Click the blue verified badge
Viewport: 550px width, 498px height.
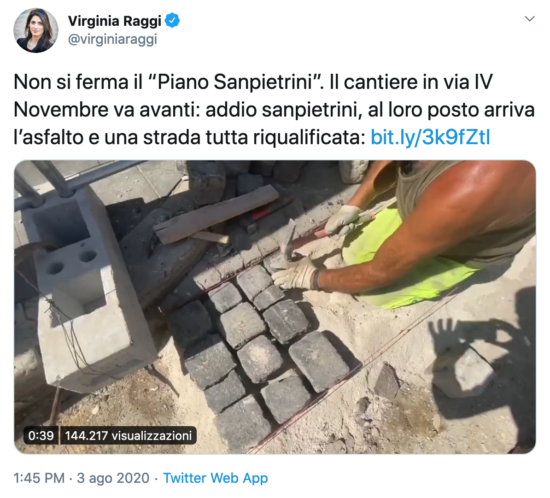(172, 21)
